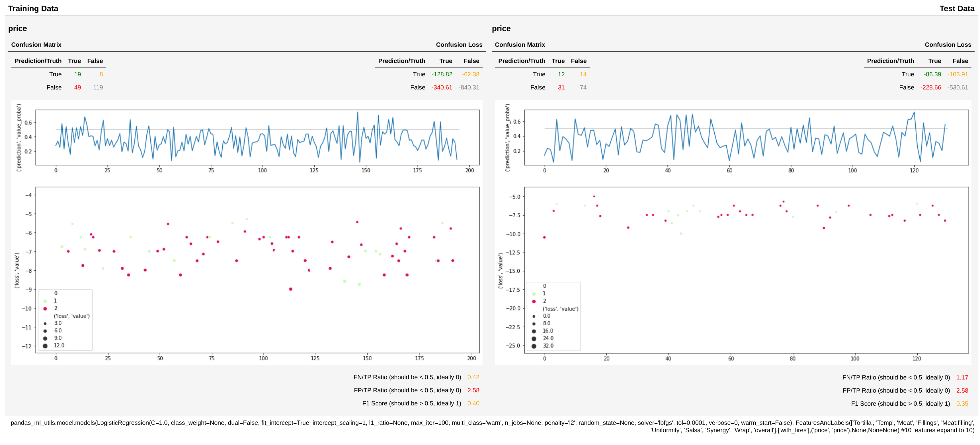Select value 74 in test confusion matrix

pyautogui.click(x=583, y=87)
